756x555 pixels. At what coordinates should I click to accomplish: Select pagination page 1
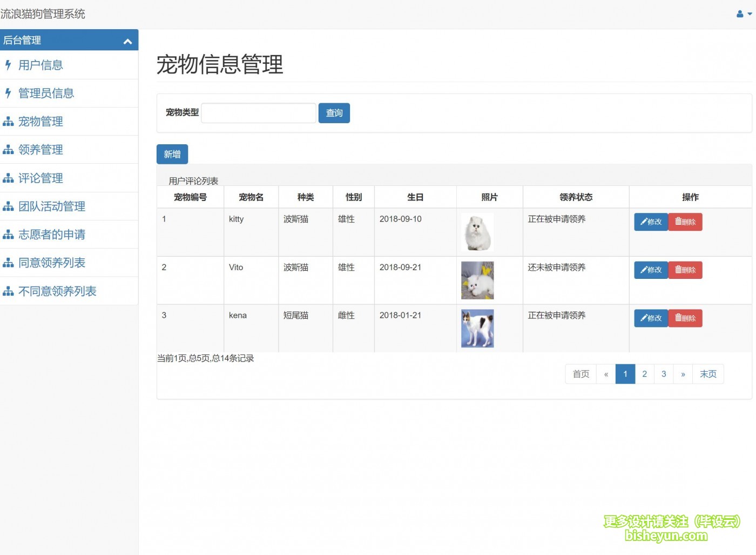[625, 374]
